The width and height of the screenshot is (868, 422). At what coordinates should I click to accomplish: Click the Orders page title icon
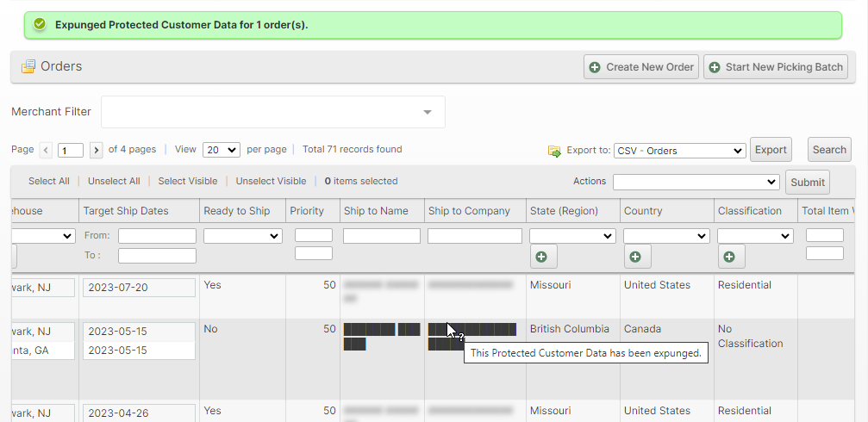(28, 66)
